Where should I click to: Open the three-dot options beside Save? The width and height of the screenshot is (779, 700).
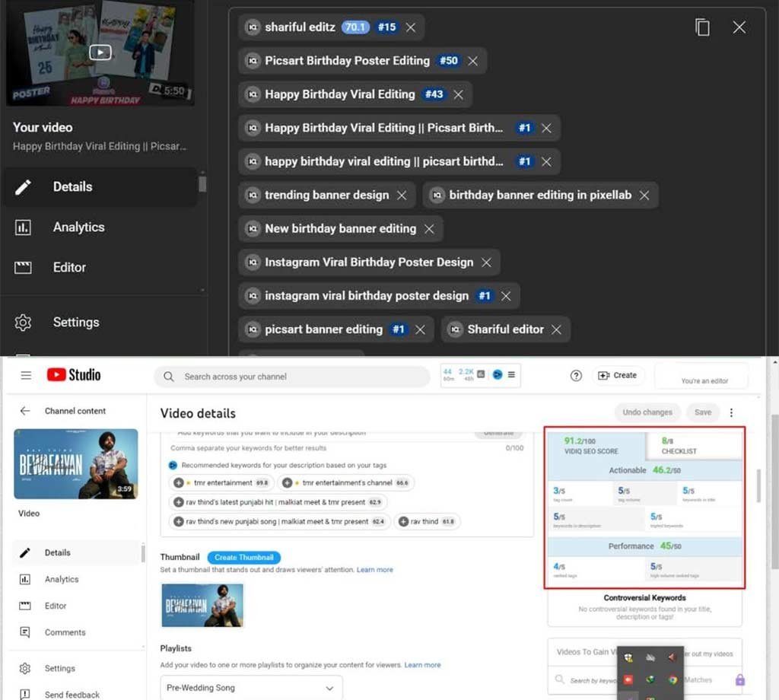point(731,412)
